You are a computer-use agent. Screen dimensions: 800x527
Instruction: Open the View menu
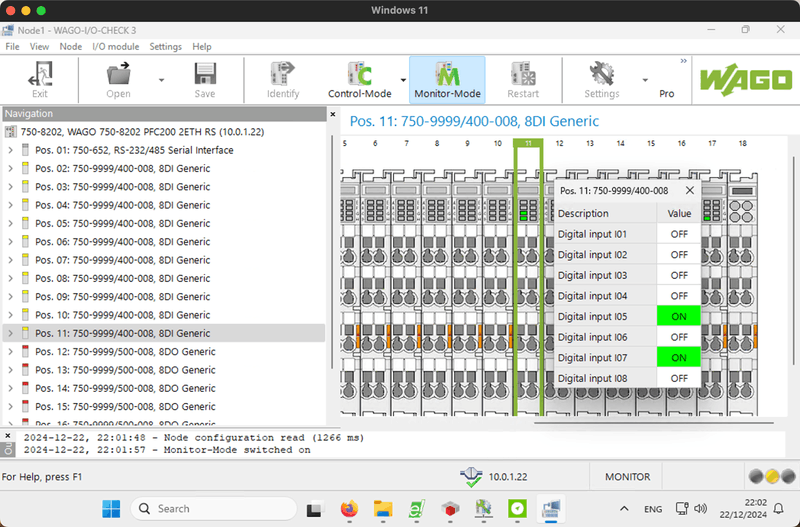coord(39,46)
